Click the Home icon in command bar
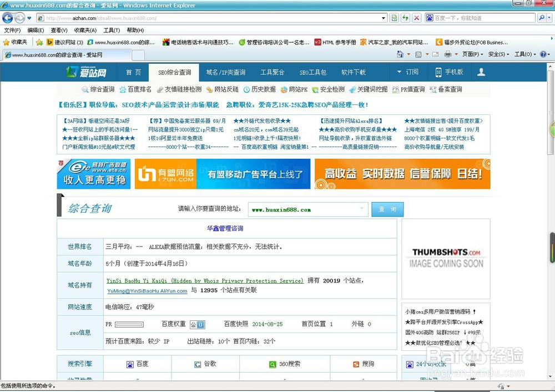Image resolution: width=555 pixels, height=392 pixels. pyautogui.click(x=400, y=54)
